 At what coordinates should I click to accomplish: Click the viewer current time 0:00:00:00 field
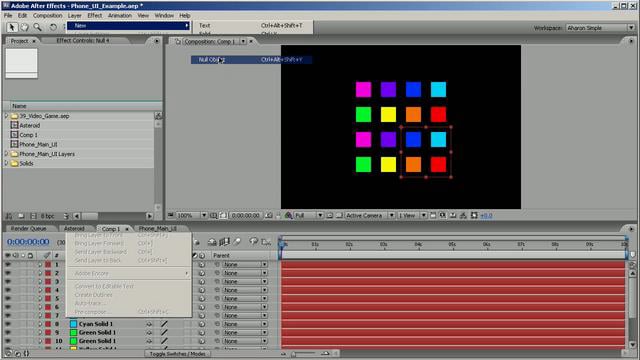click(245, 215)
